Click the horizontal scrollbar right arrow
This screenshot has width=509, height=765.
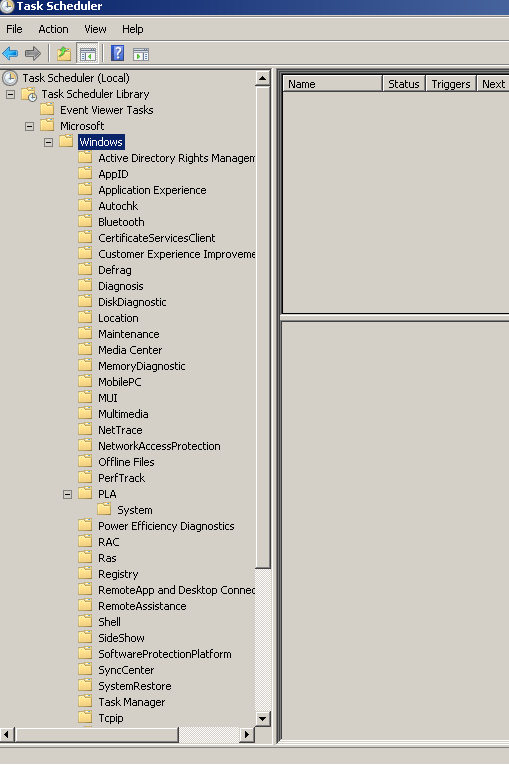pos(247,734)
